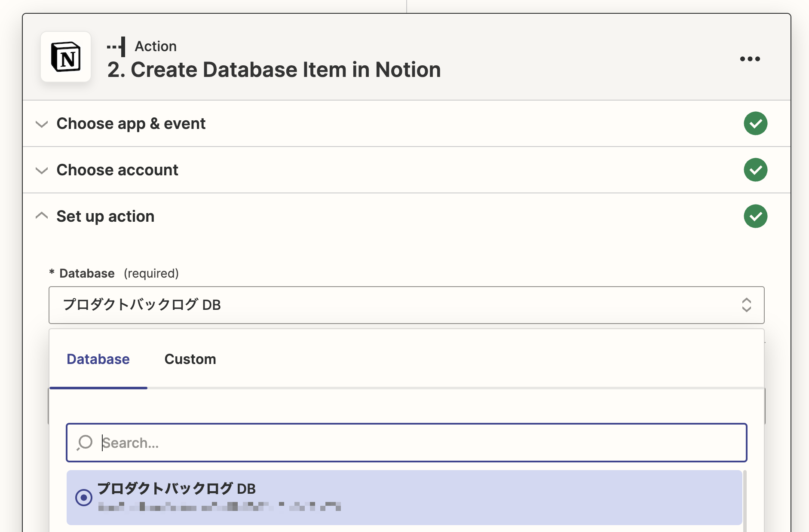Screen dimensions: 809x532
Task: Click the Set up action heading text
Action: click(105, 216)
